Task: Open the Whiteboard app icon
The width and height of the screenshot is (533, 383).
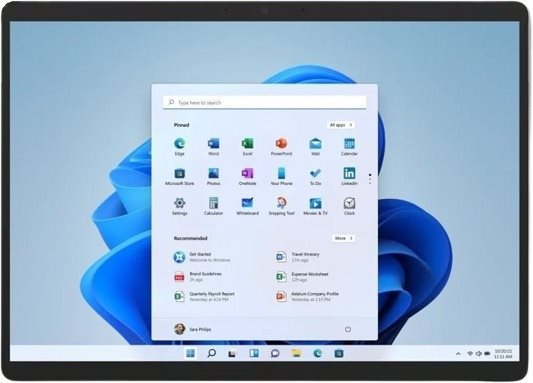Action: point(247,206)
